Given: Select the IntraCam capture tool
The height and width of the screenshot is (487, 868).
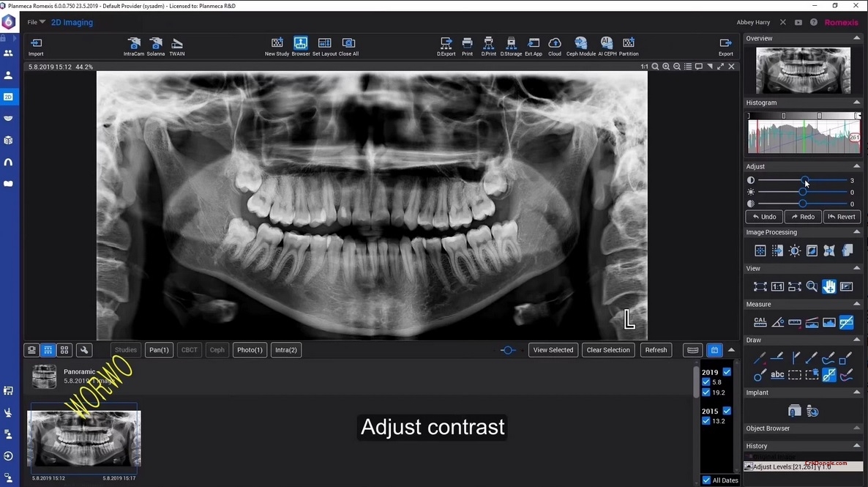Looking at the screenshot, I should 133,44.
